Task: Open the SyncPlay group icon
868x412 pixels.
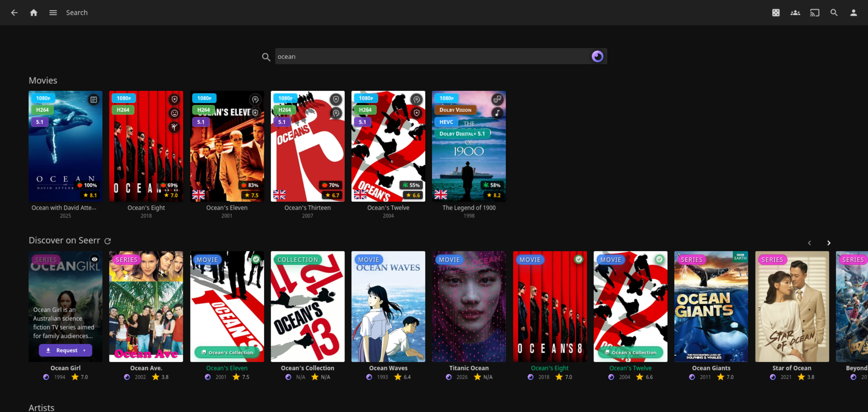Action: 795,13
